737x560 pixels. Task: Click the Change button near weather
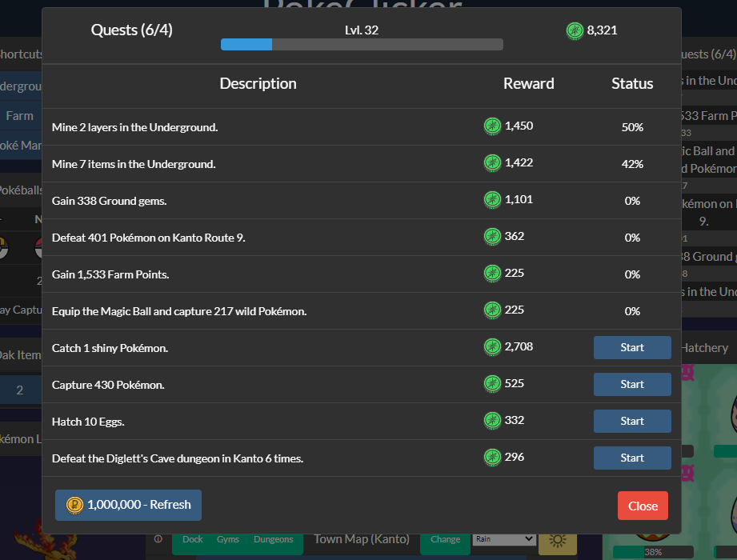pos(445,540)
